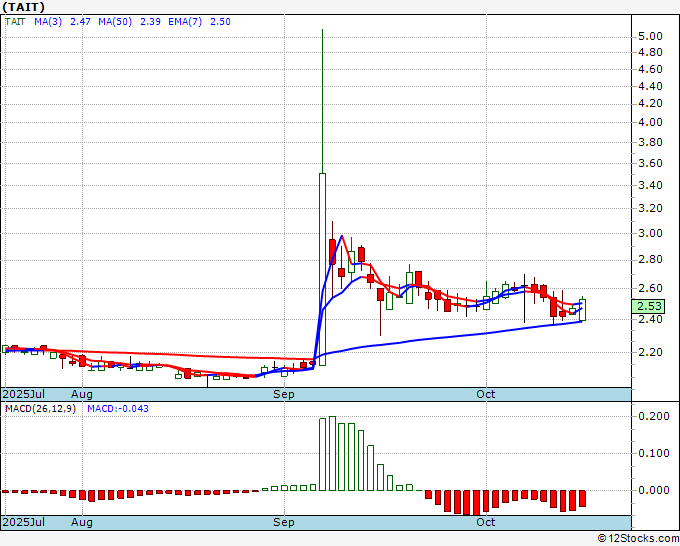Click the 3.60 price axis label
This screenshot has width=680, height=546.
651,163
